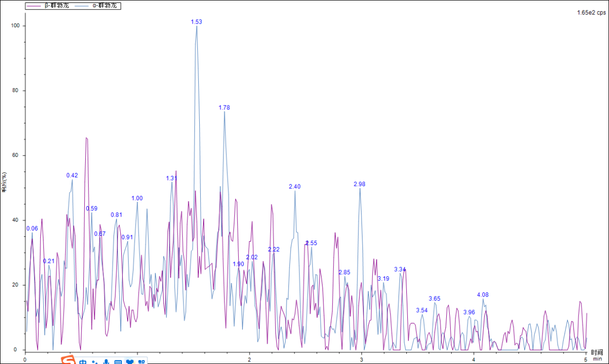Click the 4.08 peak label
This screenshot has height=364, width=609.
point(483,295)
